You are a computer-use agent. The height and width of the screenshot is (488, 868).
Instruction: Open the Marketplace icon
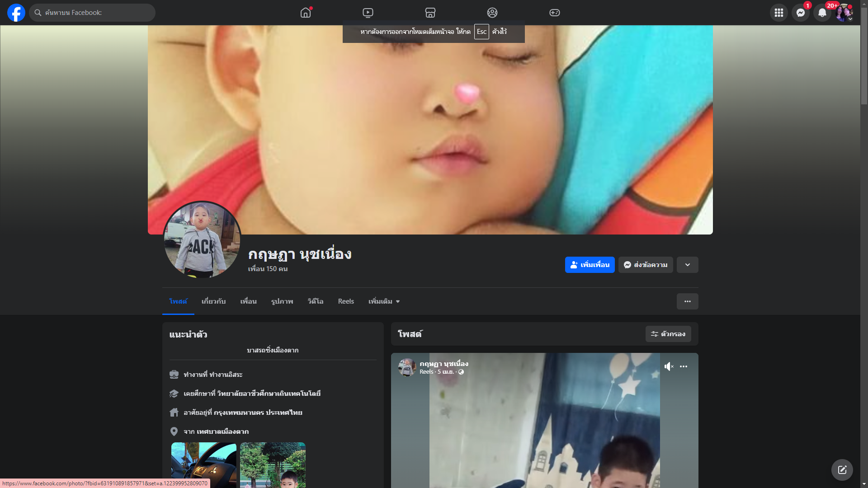430,13
